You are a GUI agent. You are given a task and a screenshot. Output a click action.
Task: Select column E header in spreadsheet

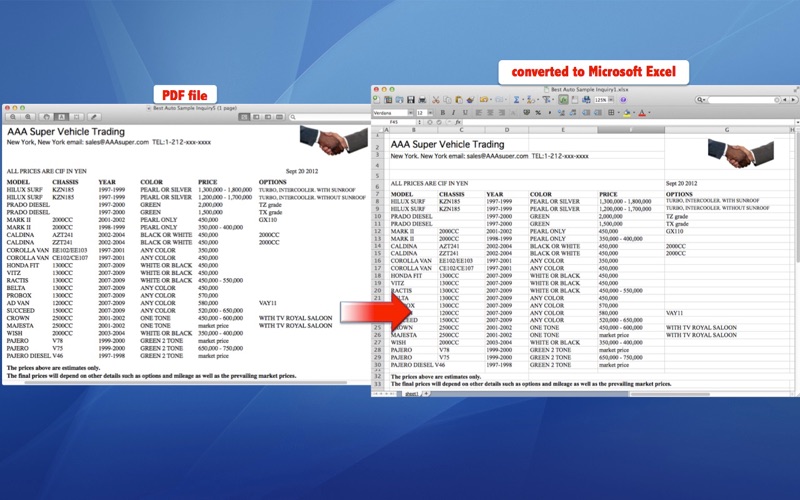click(x=561, y=130)
